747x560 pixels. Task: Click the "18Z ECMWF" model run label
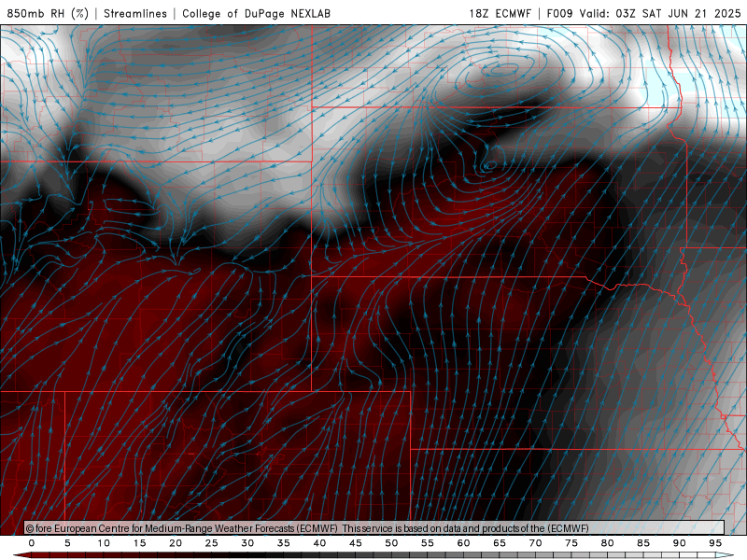[500, 13]
